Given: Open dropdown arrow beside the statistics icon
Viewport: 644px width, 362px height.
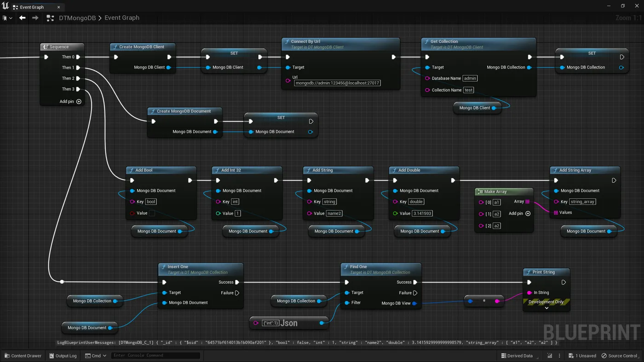Looking at the screenshot, I should (560, 356).
